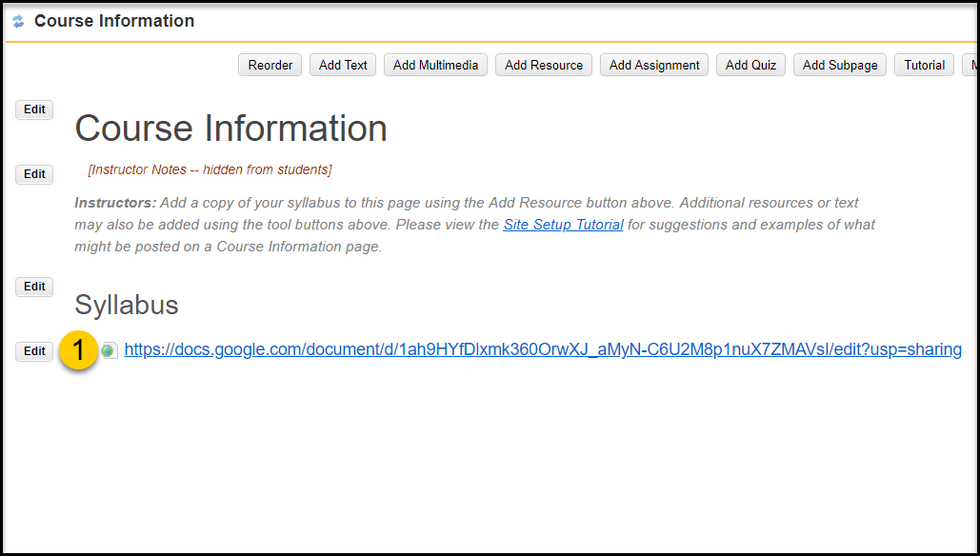This screenshot has width=980, height=556.
Task: Click the Syllabus section heading
Action: pos(127,305)
